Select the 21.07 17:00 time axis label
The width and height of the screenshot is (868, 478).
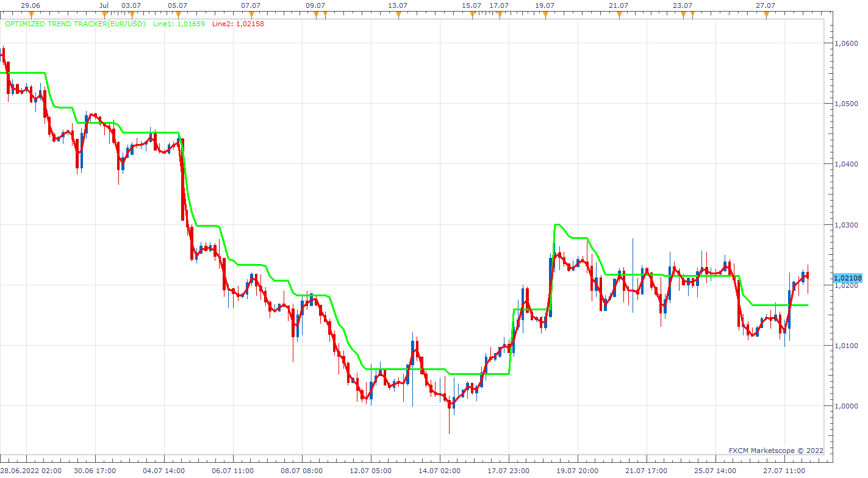tap(646, 471)
